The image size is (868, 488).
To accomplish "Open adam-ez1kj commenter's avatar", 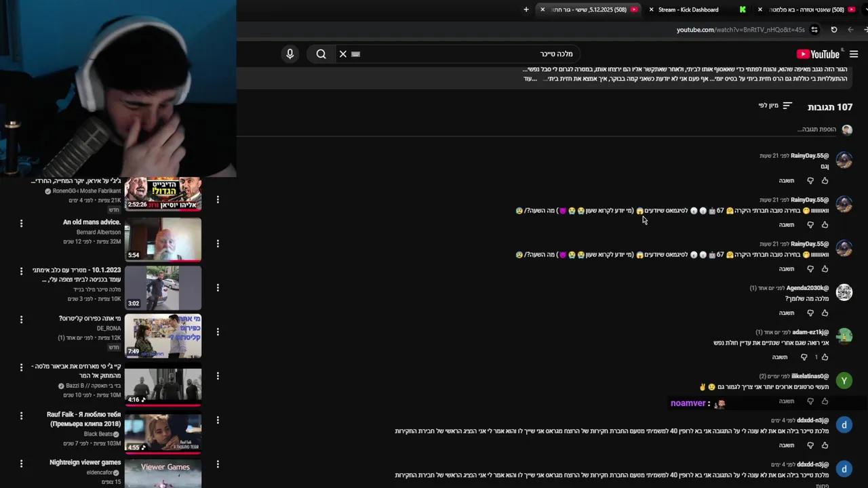I will pos(844,336).
